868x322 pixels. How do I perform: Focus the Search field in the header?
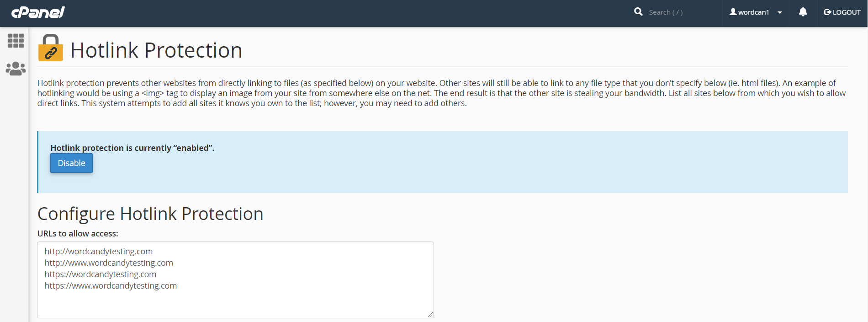click(x=681, y=12)
